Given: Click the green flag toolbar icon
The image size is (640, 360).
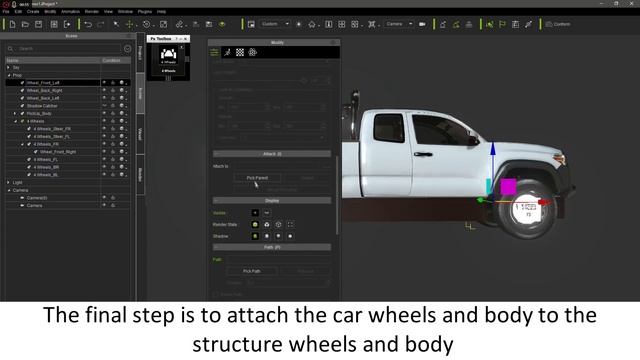Looking at the screenshot, I should point(502,24).
